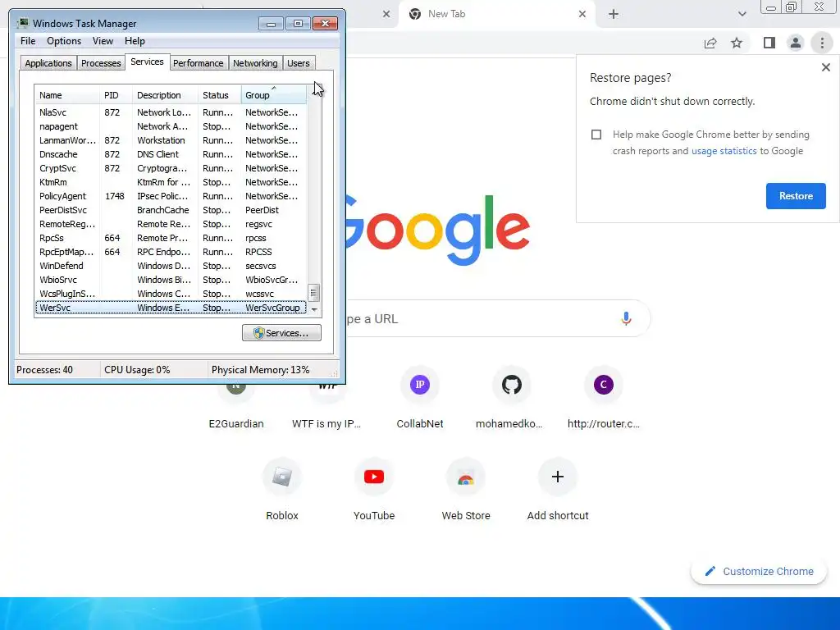Image resolution: width=840 pixels, height=630 pixels.
Task: Sort services by Group column header
Action: click(x=274, y=95)
